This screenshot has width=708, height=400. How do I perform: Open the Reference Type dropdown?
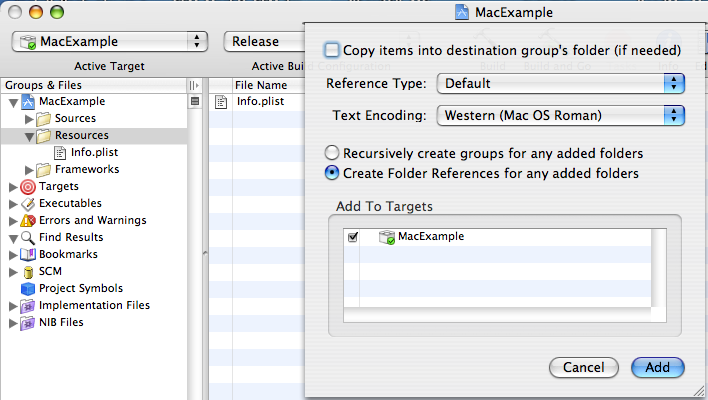(560, 84)
